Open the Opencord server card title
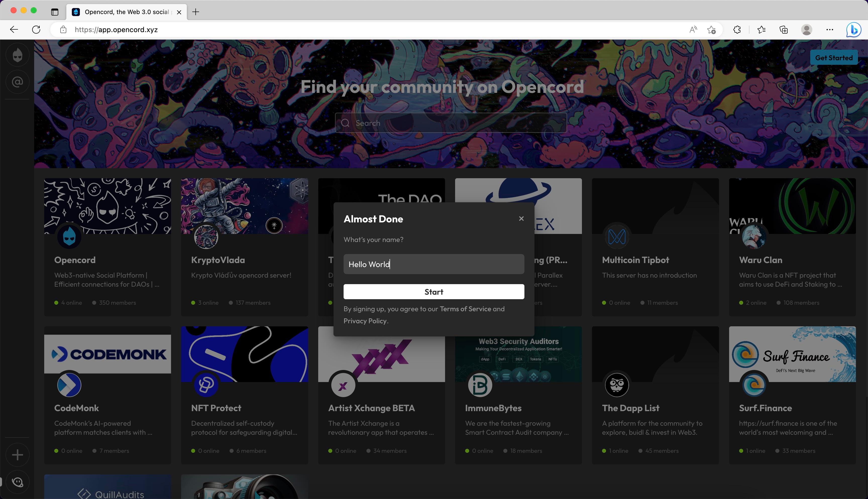This screenshot has width=868, height=499. point(75,260)
